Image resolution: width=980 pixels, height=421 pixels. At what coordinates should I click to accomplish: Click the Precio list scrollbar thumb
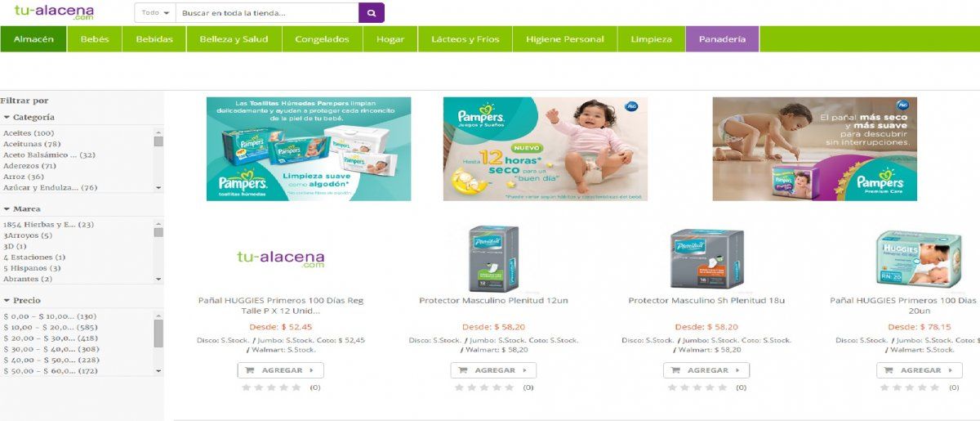pyautogui.click(x=158, y=333)
